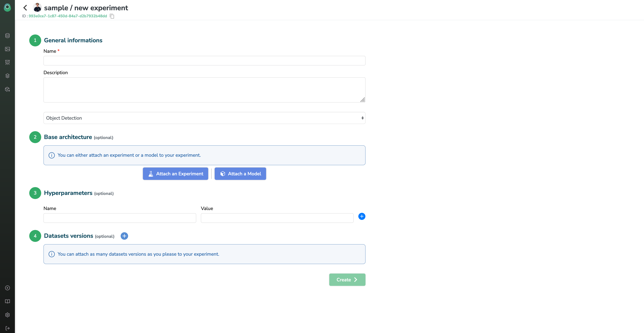Open the presentation chart sidebar icon
This screenshot has width=644, height=333.
point(7,62)
